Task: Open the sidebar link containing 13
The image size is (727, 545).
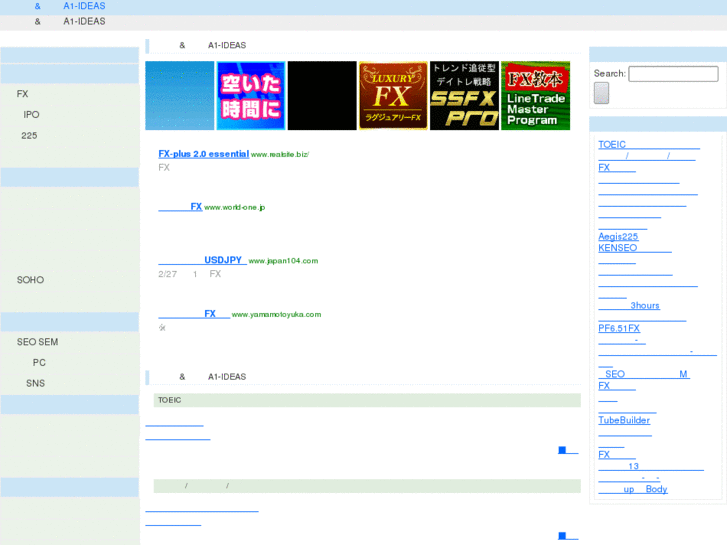Action: tap(651, 466)
